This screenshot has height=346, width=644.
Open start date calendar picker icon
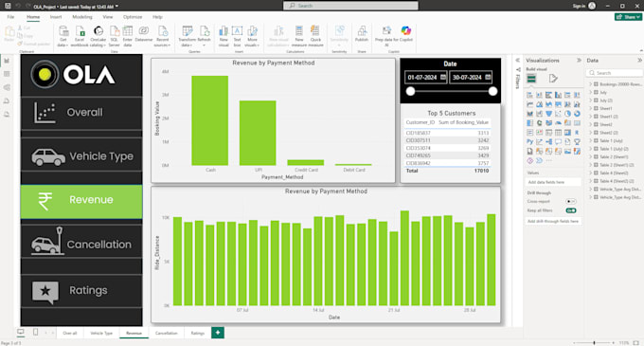click(x=443, y=77)
